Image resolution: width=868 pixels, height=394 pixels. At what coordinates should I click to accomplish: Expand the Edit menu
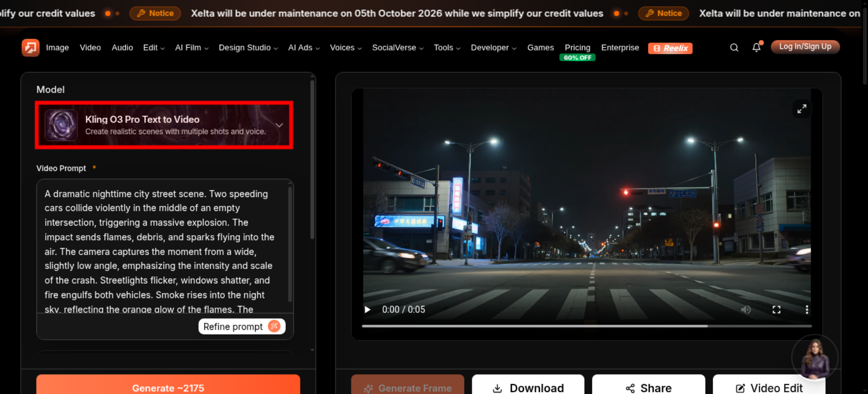(154, 48)
